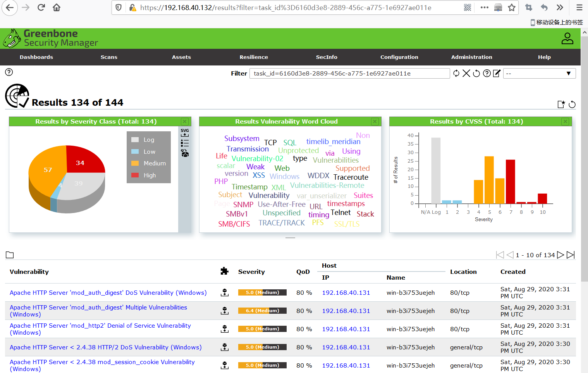This screenshot has height=373, width=588.
Task: Open the browser page actions menu
Action: point(484,7)
